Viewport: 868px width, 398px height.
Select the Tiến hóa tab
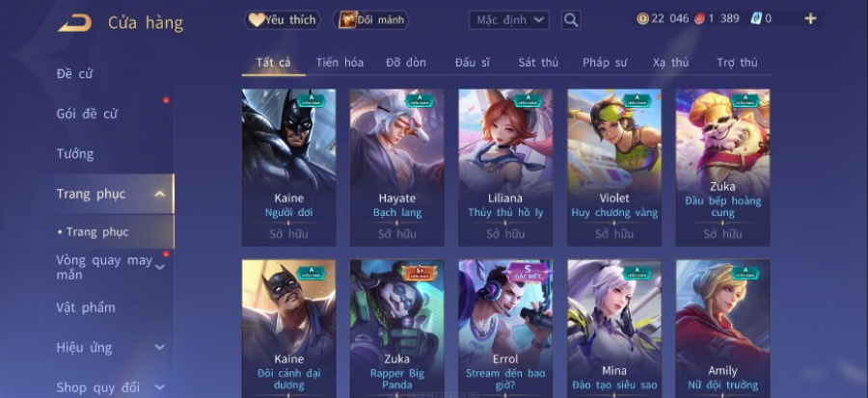(339, 63)
